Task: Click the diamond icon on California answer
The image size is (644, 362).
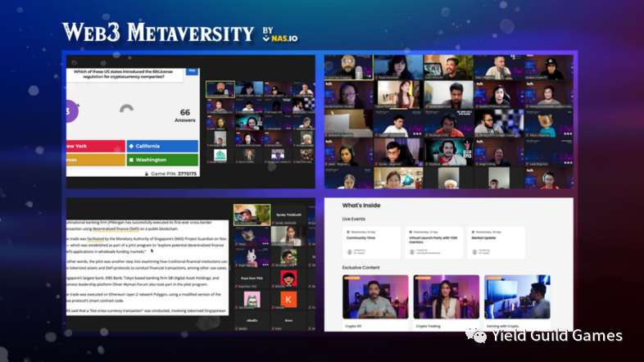Action: pos(131,146)
